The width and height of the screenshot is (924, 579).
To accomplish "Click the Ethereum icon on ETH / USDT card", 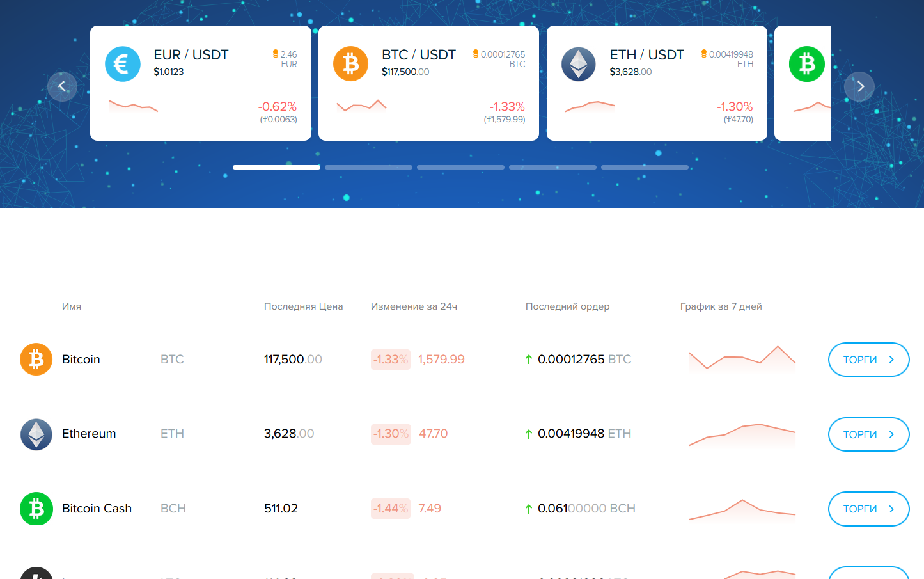I will pos(579,64).
